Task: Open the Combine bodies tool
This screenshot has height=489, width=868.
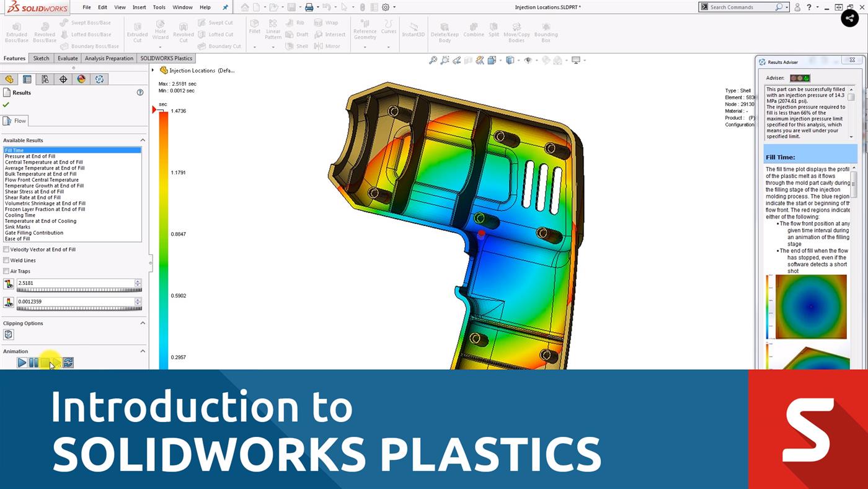Action: pyautogui.click(x=474, y=30)
